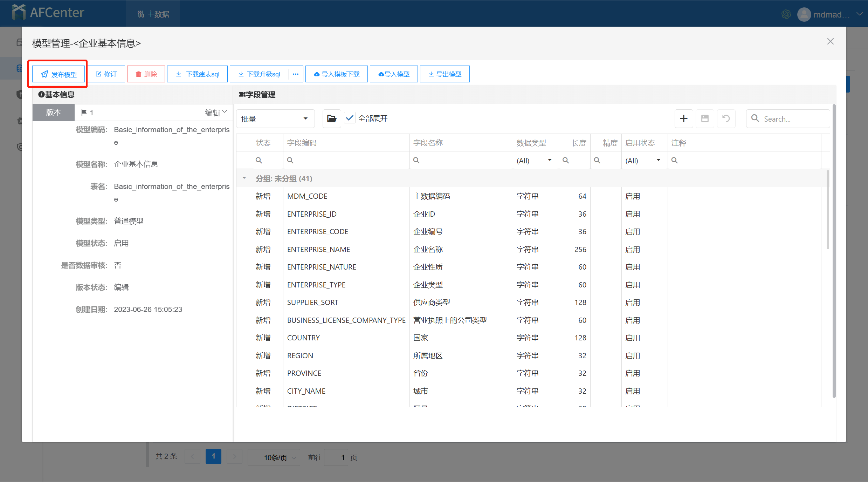The width and height of the screenshot is (868, 482).
Task: Click the save disk icon in field toolbar
Action: (705, 119)
